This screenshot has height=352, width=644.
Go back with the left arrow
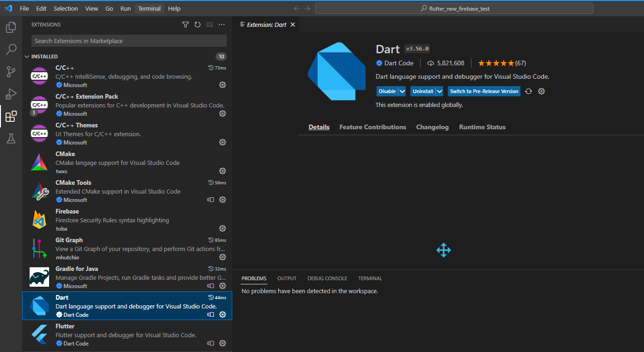pyautogui.click(x=297, y=8)
